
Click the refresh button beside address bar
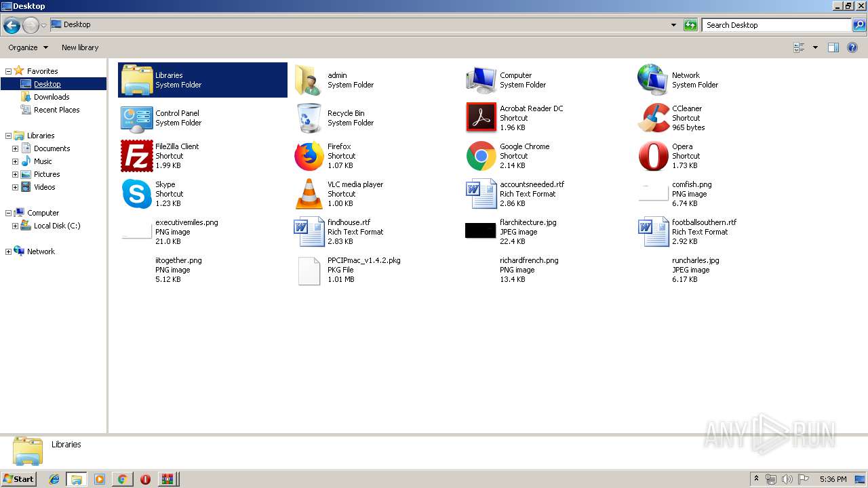click(690, 25)
